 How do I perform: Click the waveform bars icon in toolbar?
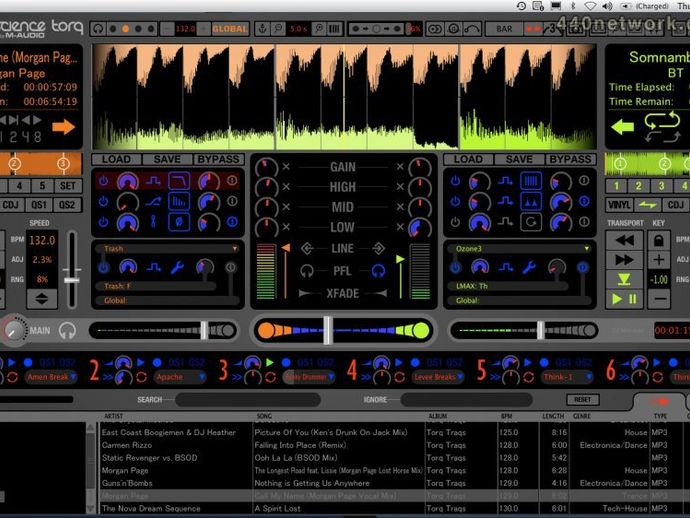tap(334, 29)
